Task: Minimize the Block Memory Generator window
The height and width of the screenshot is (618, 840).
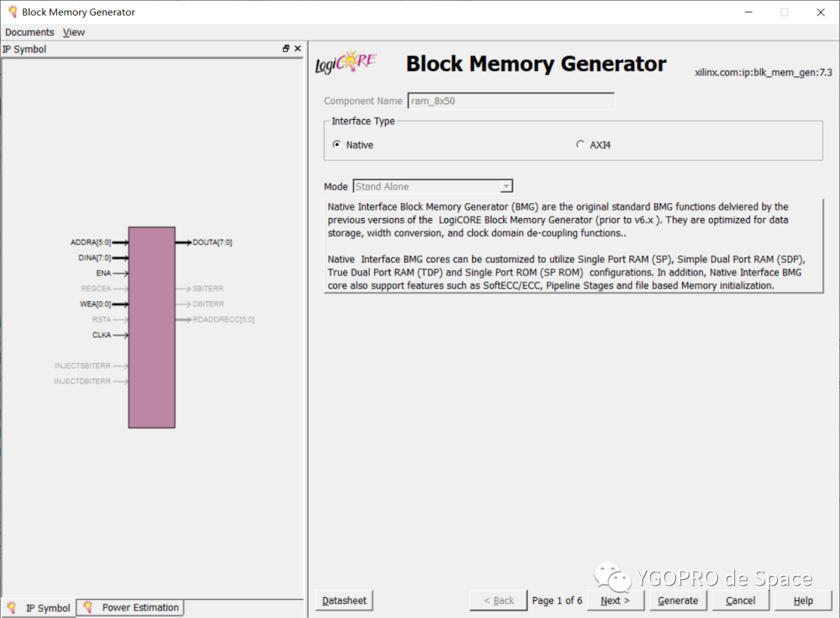Action: tap(748, 12)
